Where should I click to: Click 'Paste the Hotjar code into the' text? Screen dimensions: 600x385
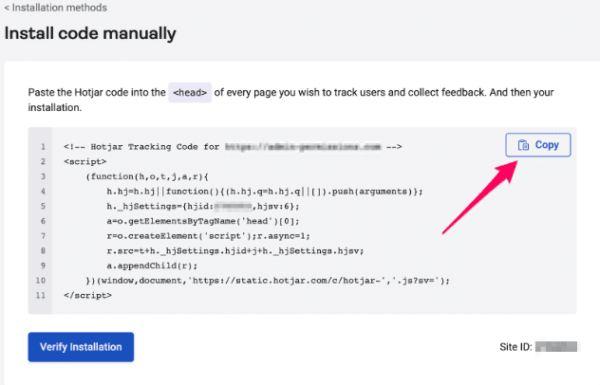click(x=96, y=93)
